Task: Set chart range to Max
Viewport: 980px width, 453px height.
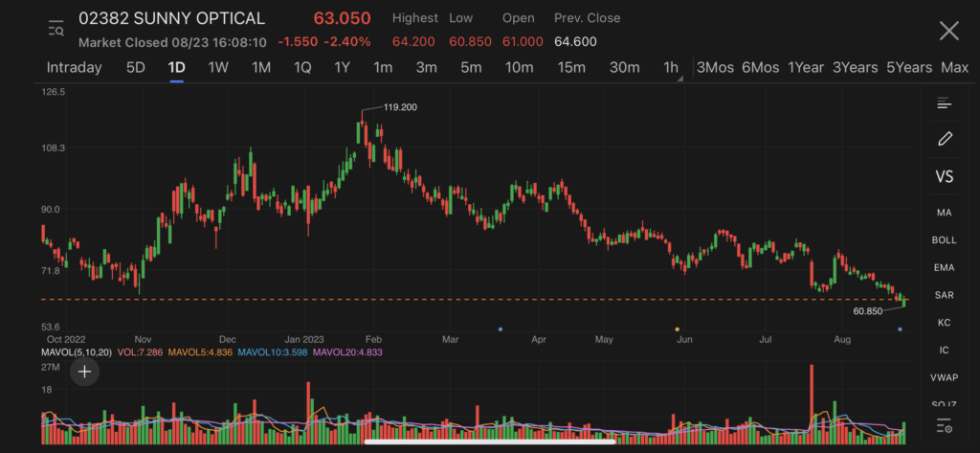Action: 954,68
